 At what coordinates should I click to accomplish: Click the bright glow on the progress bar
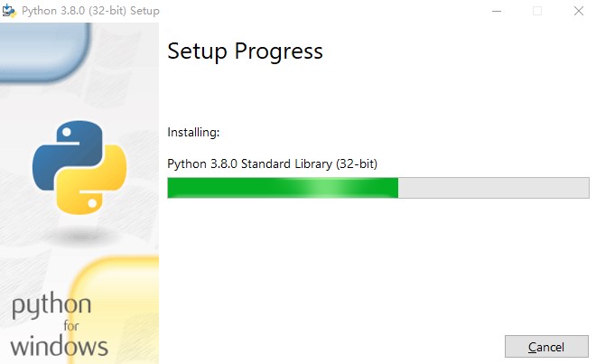coord(327,188)
